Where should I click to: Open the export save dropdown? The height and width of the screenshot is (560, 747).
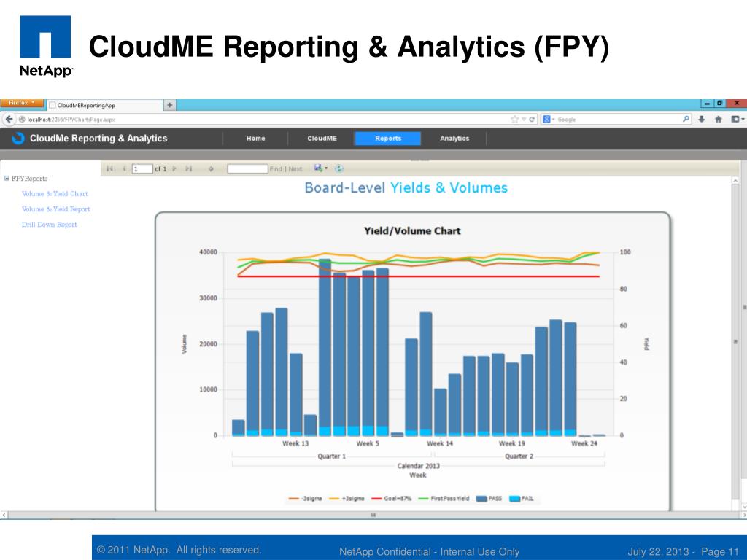click(x=321, y=168)
